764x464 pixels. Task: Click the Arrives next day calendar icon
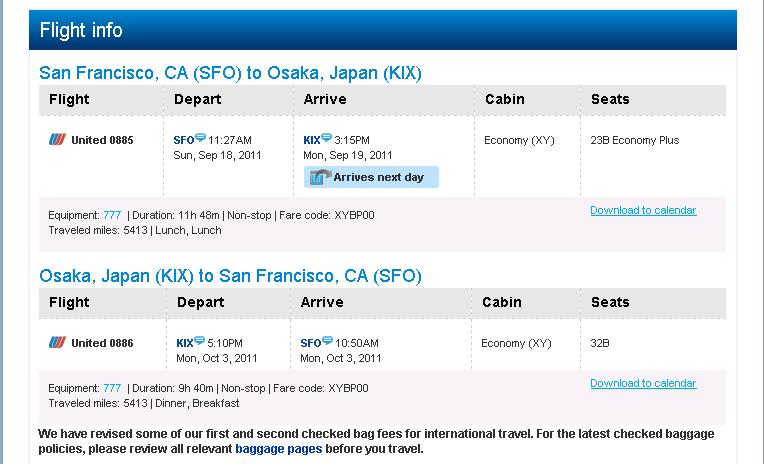coord(320,177)
